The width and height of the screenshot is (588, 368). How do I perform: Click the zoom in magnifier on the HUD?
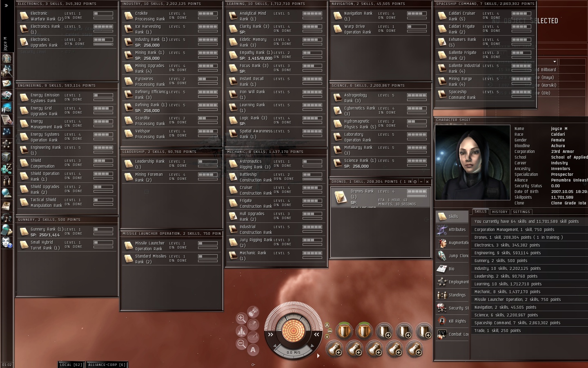pyautogui.click(x=241, y=318)
